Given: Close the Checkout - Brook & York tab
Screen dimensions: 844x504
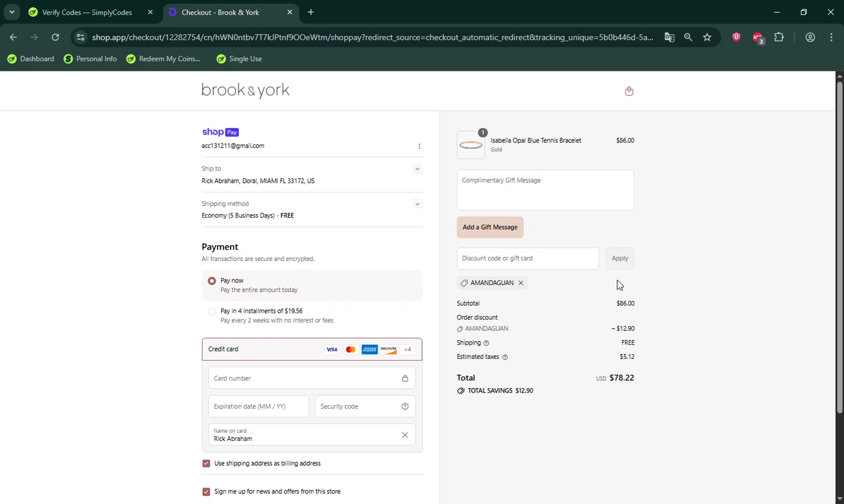Looking at the screenshot, I should pyautogui.click(x=290, y=12).
